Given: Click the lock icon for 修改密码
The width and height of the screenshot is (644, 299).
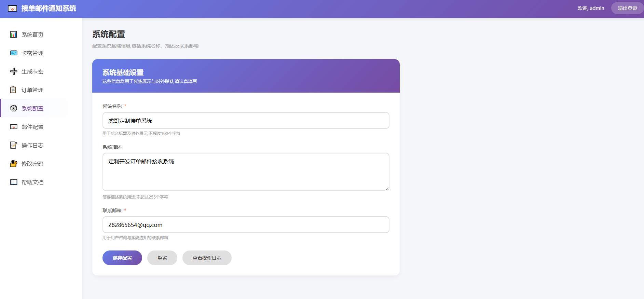Looking at the screenshot, I should tap(14, 164).
